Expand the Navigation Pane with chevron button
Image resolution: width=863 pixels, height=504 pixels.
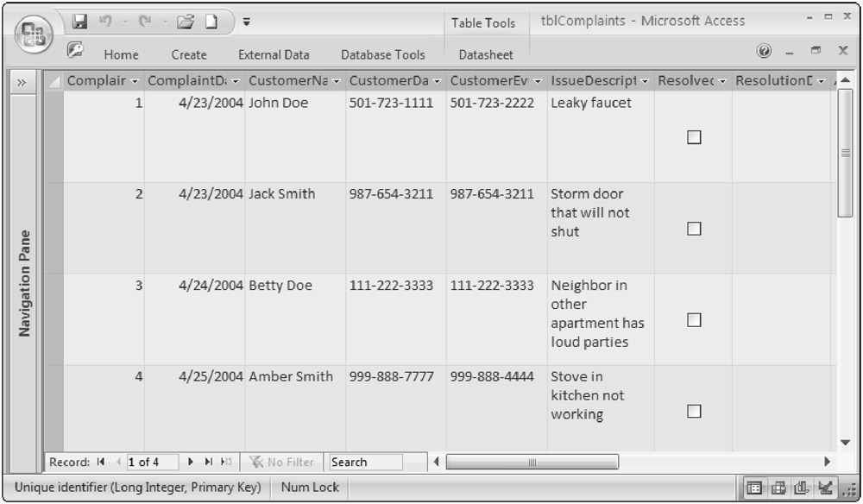[x=21, y=82]
